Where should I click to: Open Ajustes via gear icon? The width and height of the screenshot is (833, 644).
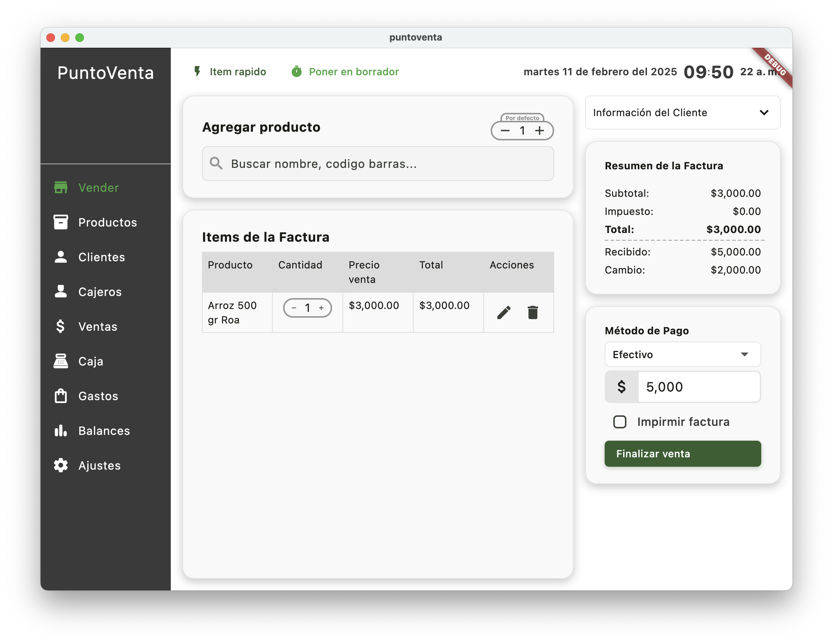61,465
